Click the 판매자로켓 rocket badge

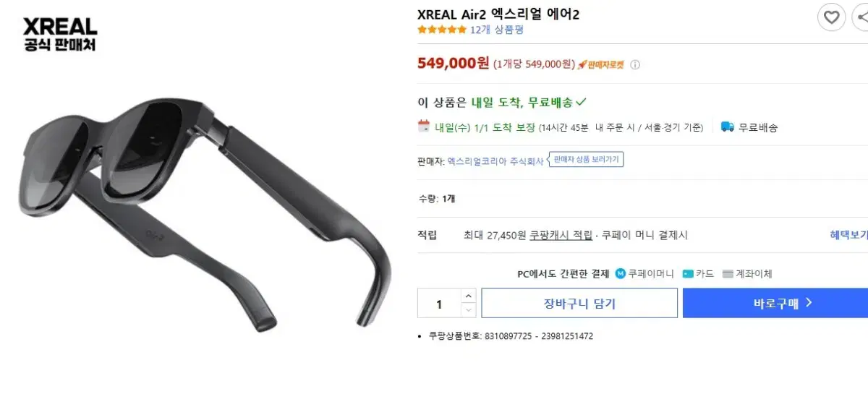click(600, 64)
